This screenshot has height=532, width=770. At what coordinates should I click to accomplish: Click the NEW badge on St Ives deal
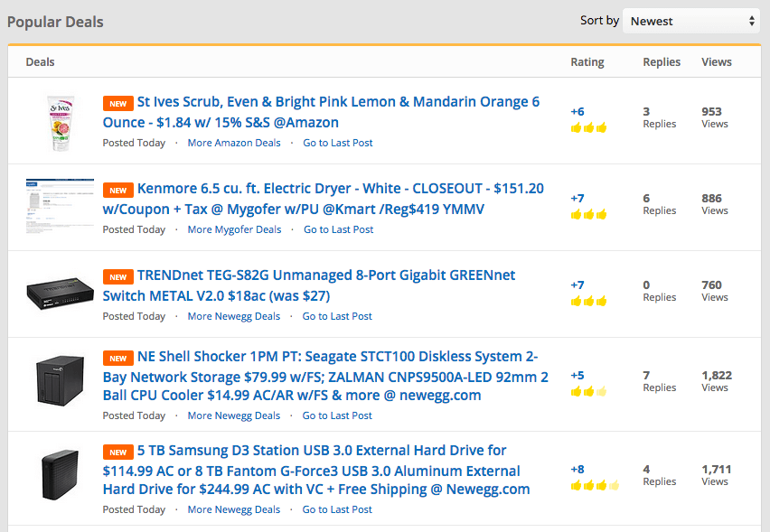click(x=117, y=104)
